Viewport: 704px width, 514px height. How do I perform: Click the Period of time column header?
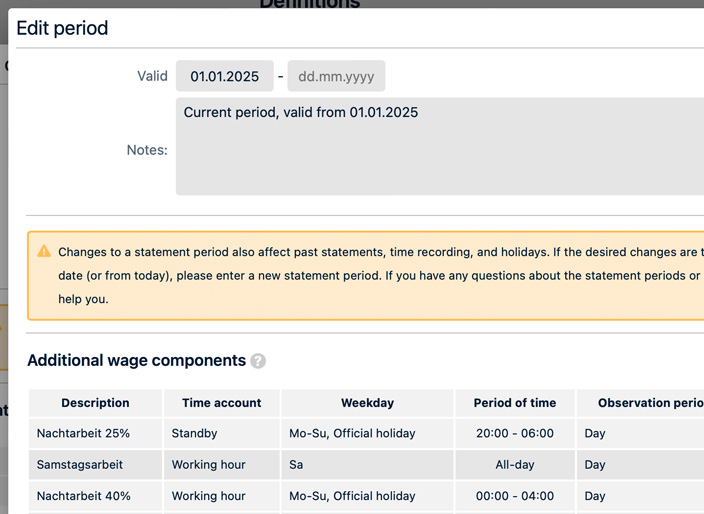514,403
